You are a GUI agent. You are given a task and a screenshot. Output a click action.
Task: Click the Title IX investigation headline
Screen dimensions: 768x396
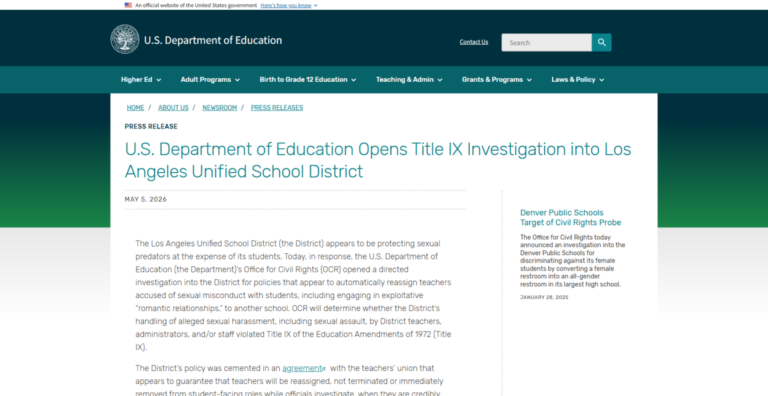[x=378, y=160]
